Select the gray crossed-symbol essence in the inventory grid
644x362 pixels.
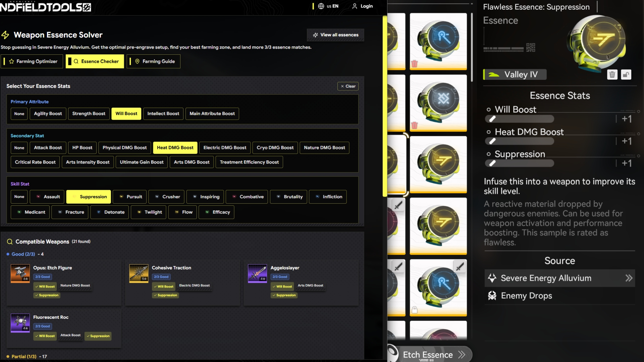[x=438, y=102]
